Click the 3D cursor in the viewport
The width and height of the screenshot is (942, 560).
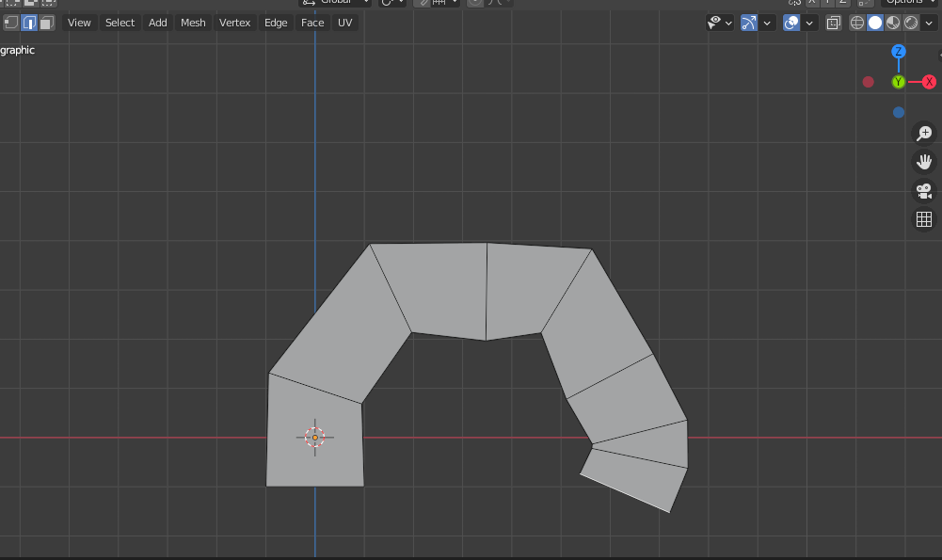(x=315, y=438)
